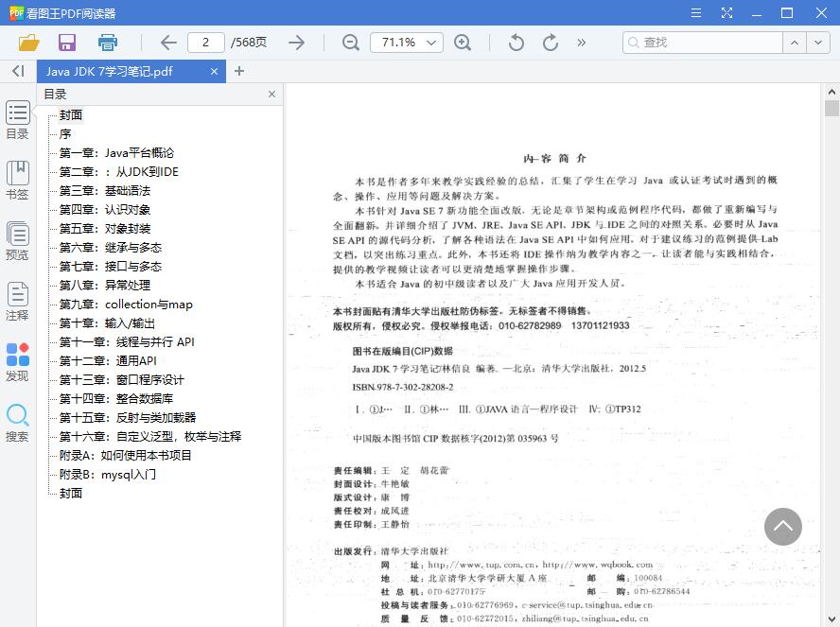Print the PDF with the printer icon
This screenshot has height=627, width=840.
(x=108, y=43)
